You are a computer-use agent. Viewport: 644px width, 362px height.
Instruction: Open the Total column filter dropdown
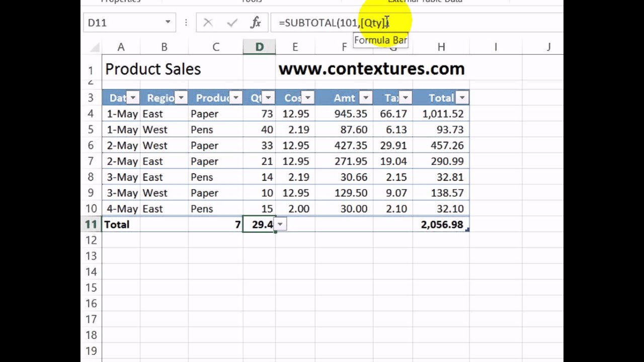pos(462,98)
